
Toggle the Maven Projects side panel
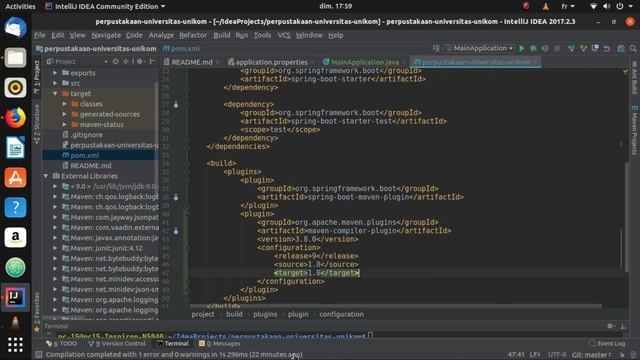[x=634, y=130]
